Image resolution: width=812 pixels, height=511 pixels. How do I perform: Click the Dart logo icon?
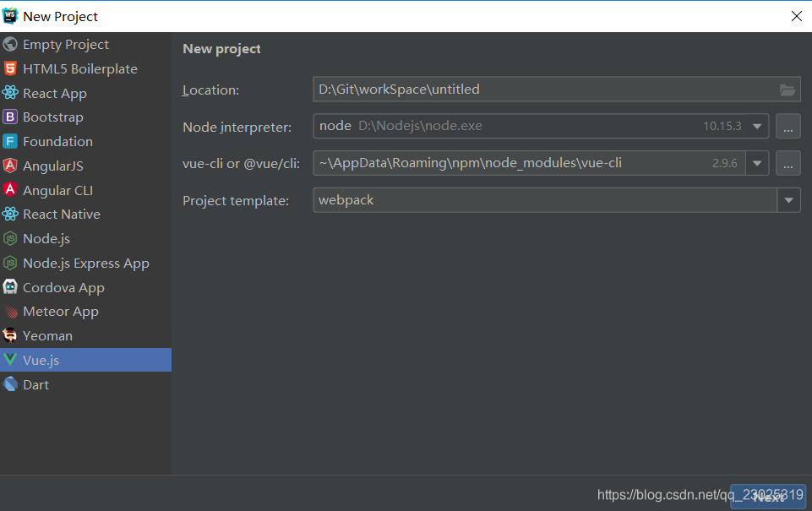[x=10, y=384]
